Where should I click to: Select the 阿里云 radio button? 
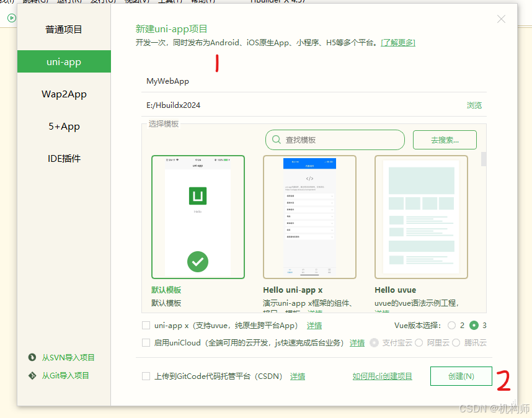click(x=419, y=343)
